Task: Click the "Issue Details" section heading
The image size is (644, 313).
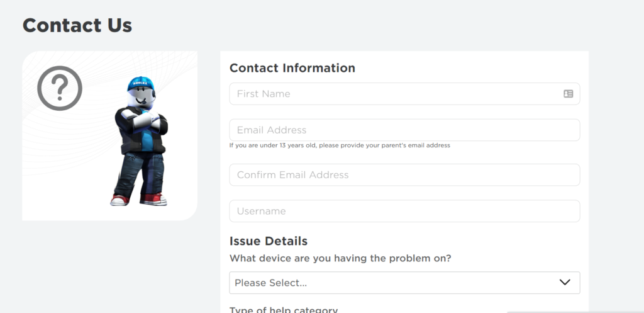Action: 269,241
